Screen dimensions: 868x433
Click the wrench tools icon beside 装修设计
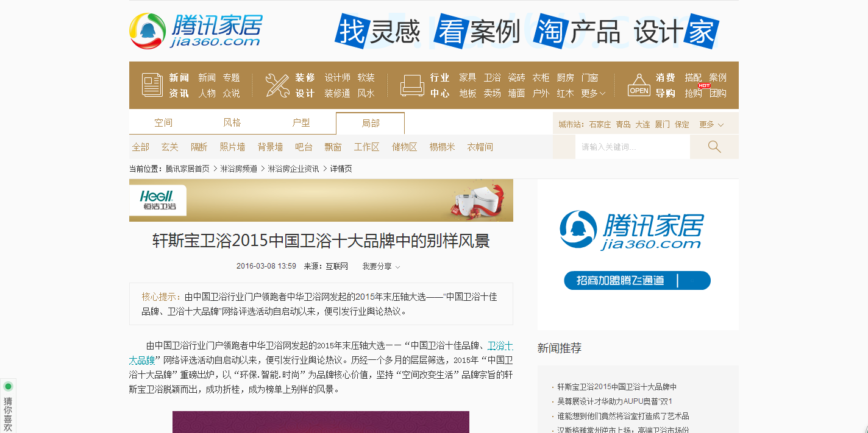click(277, 85)
